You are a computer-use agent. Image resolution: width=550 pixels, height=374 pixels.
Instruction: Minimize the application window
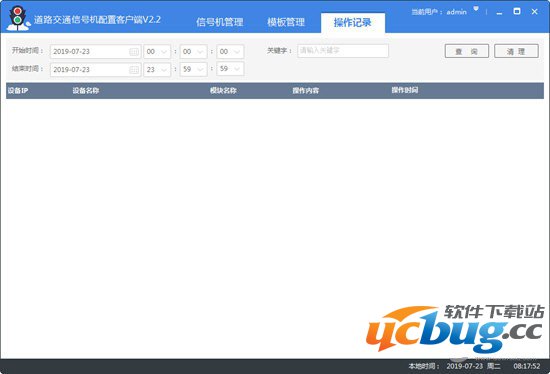[x=499, y=12]
